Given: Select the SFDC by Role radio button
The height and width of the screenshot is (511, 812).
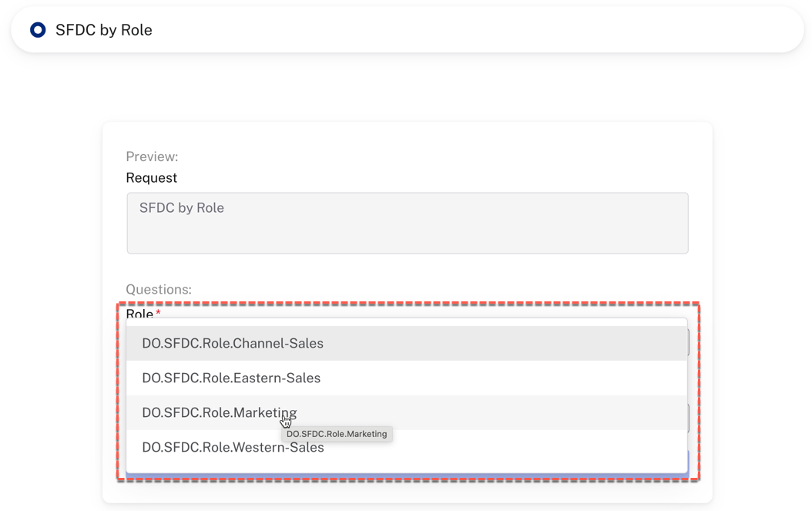Looking at the screenshot, I should [38, 30].
